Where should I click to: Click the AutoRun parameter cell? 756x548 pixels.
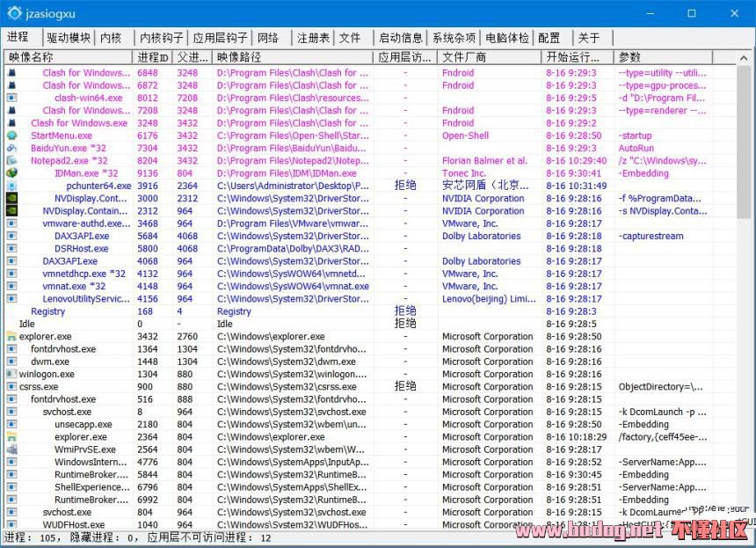[636, 148]
